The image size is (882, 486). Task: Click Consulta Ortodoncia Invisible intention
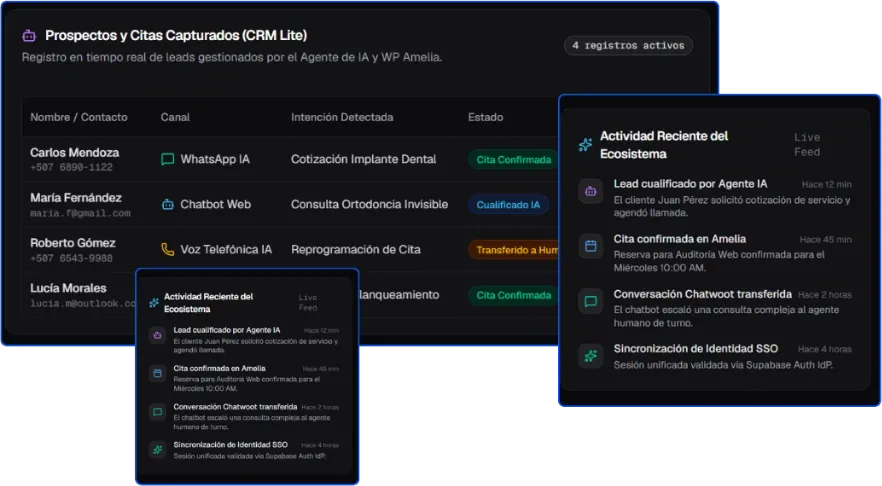tap(370, 204)
